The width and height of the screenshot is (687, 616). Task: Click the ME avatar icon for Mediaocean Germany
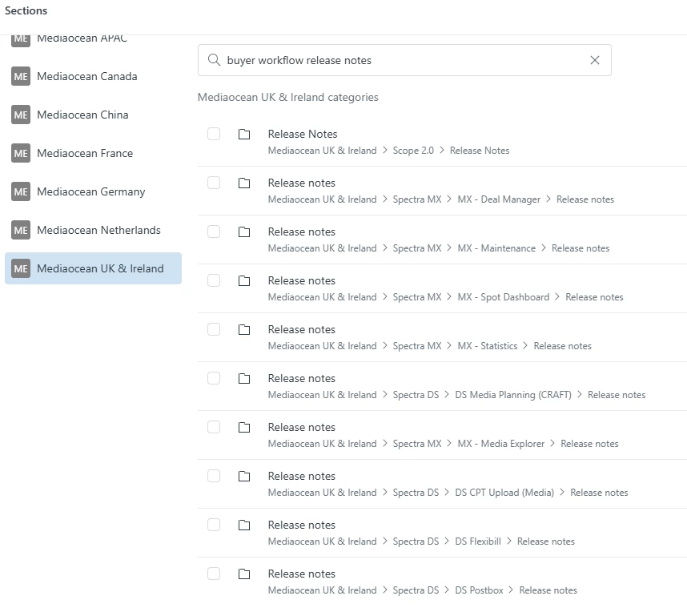(x=21, y=191)
